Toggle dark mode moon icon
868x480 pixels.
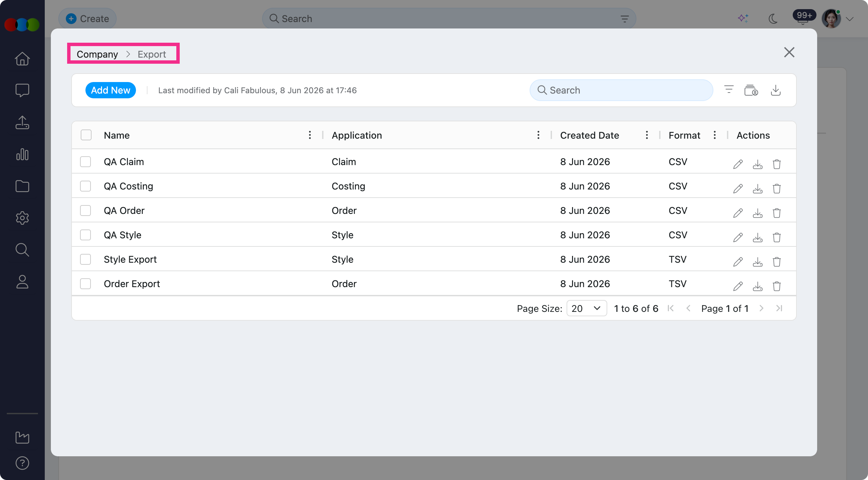pyautogui.click(x=773, y=19)
